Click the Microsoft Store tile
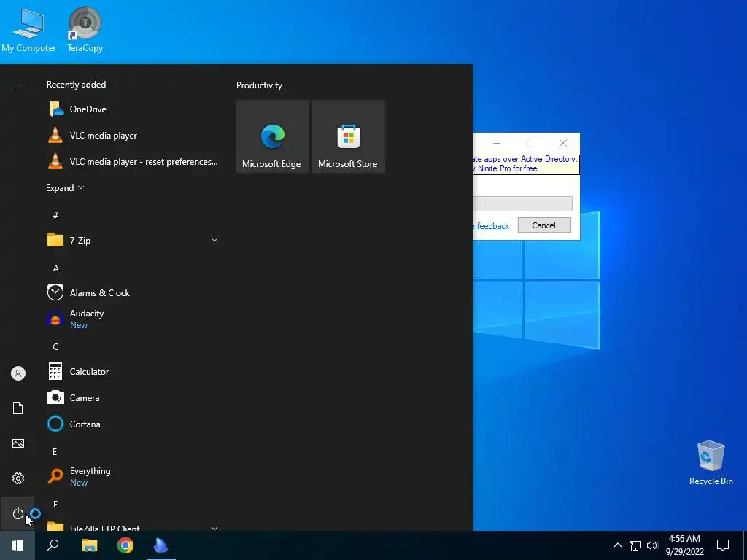The width and height of the screenshot is (747, 560). pos(348,136)
